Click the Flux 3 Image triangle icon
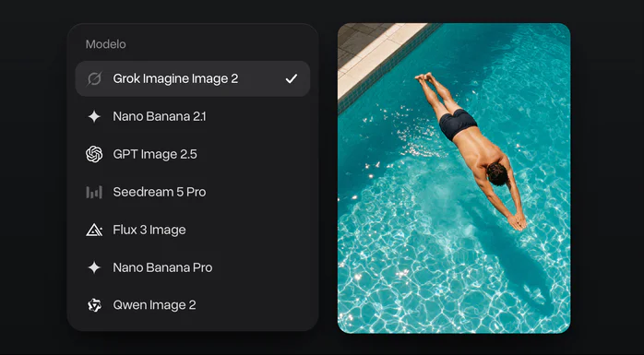644x355 pixels. [94, 230]
